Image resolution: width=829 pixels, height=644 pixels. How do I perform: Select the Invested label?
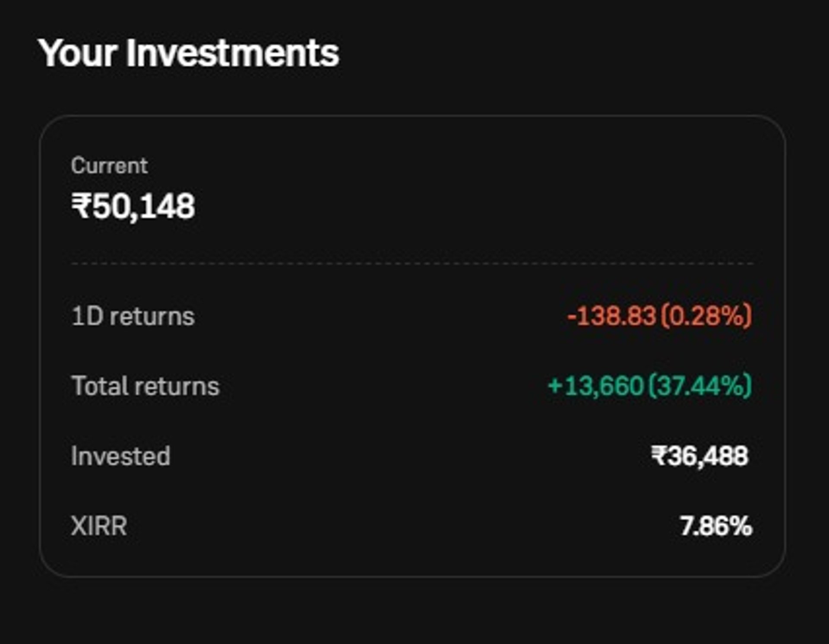tap(120, 456)
